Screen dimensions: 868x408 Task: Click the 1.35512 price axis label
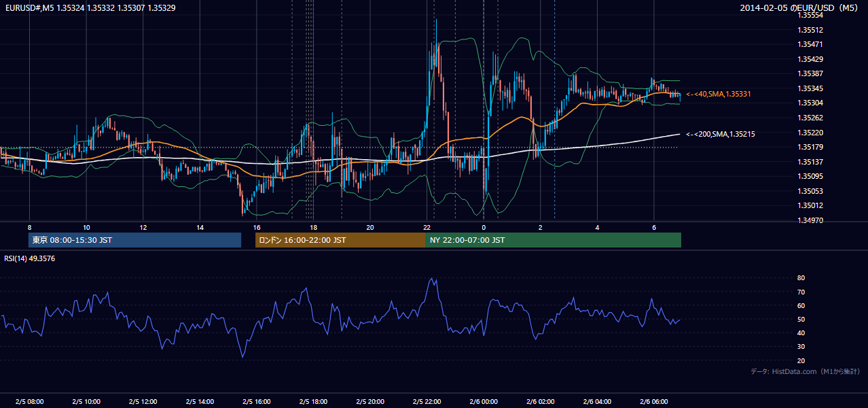pyautogui.click(x=810, y=30)
